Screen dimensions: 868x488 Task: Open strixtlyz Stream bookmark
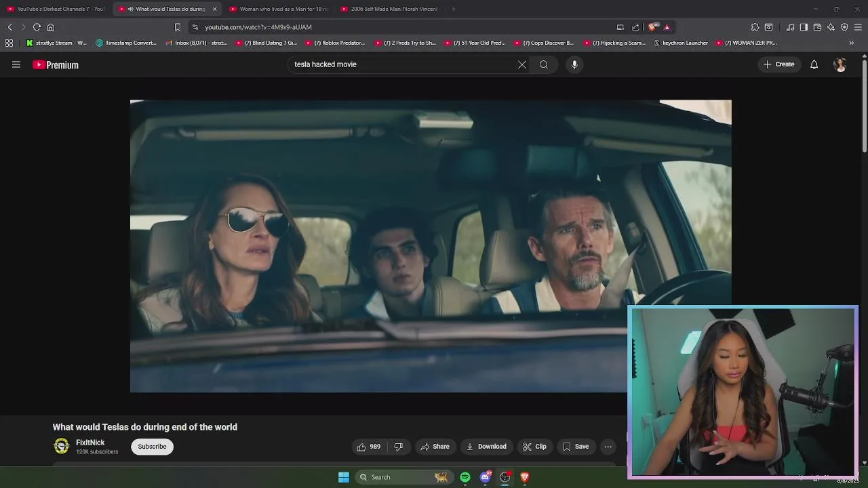point(56,43)
